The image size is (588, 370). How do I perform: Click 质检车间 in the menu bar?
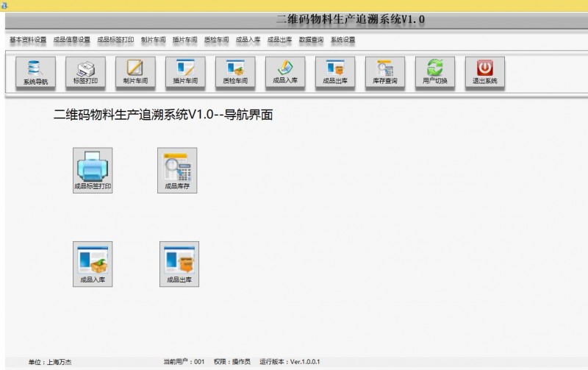pos(216,40)
